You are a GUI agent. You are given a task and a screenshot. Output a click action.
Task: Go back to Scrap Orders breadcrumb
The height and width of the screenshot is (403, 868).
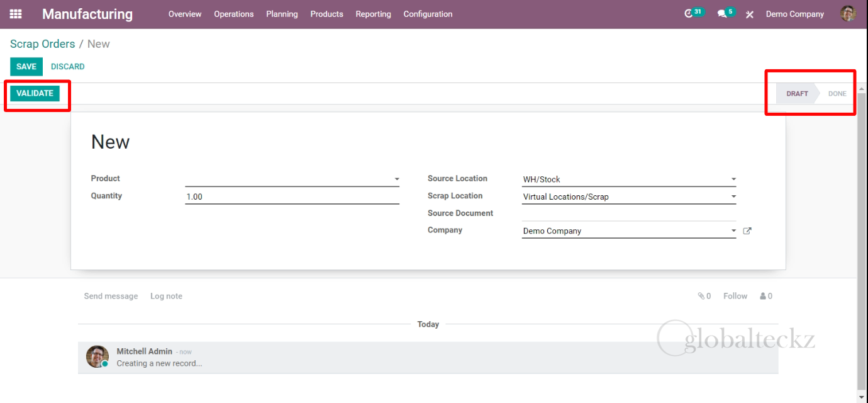click(42, 44)
